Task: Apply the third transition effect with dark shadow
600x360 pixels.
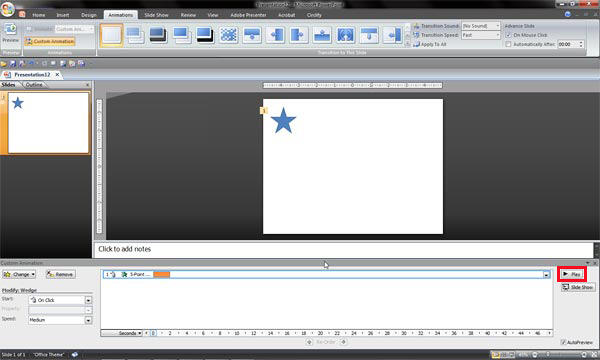Action: (158, 35)
